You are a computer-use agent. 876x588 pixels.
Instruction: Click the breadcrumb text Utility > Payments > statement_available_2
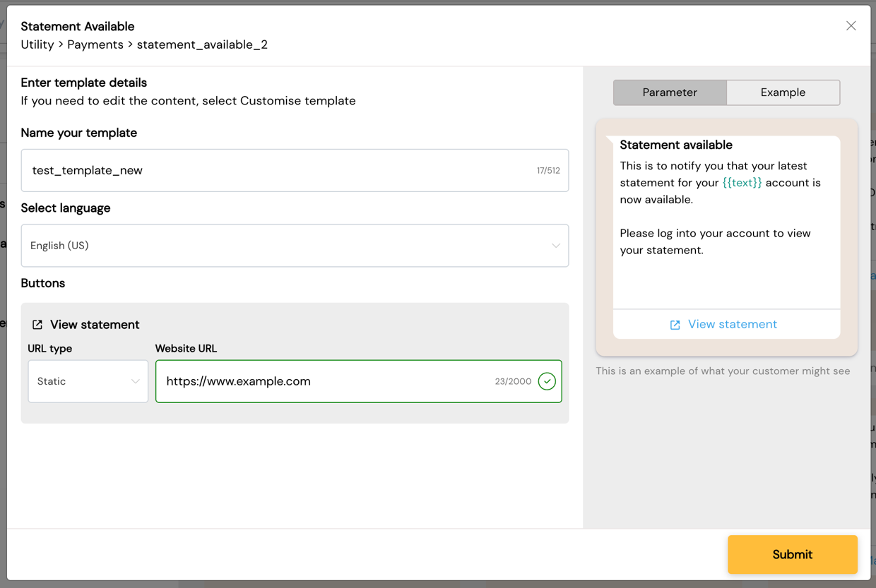pos(144,44)
